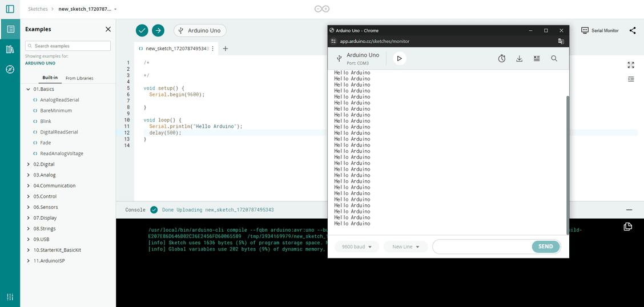The height and width of the screenshot is (307, 644).
Task: Click the serial monitor vertical scrollbar
Action: pyautogui.click(x=567, y=165)
